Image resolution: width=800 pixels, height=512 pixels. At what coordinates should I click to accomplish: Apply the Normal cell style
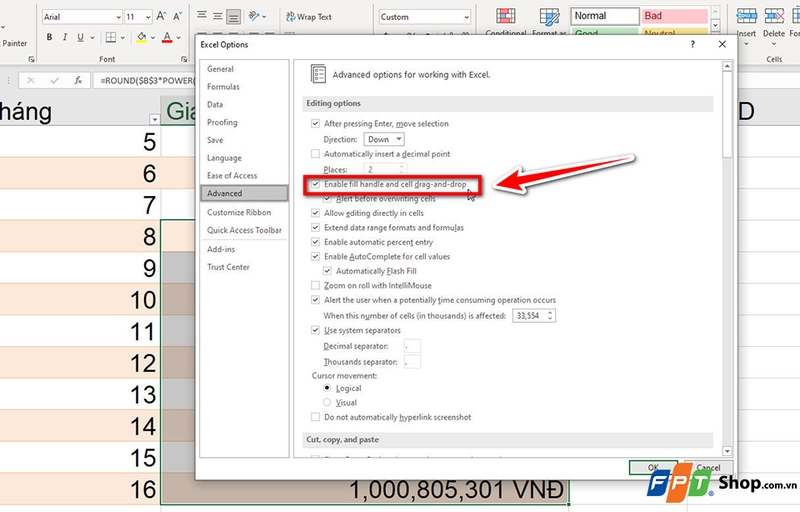pyautogui.click(x=605, y=16)
